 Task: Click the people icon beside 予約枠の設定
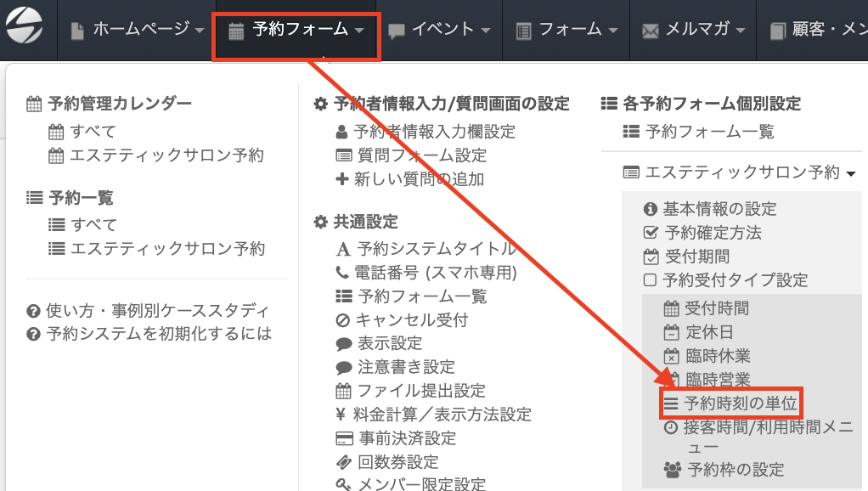pyautogui.click(x=672, y=469)
